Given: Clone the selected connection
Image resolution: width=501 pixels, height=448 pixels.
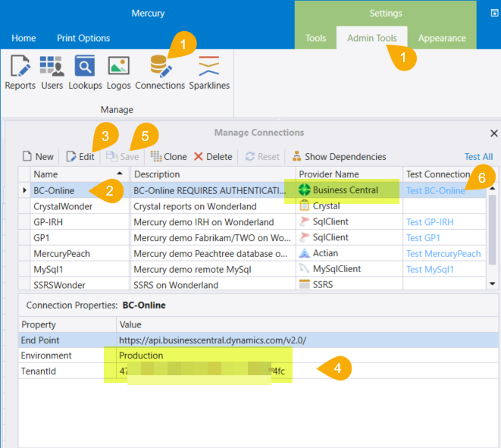Looking at the screenshot, I should click(169, 157).
